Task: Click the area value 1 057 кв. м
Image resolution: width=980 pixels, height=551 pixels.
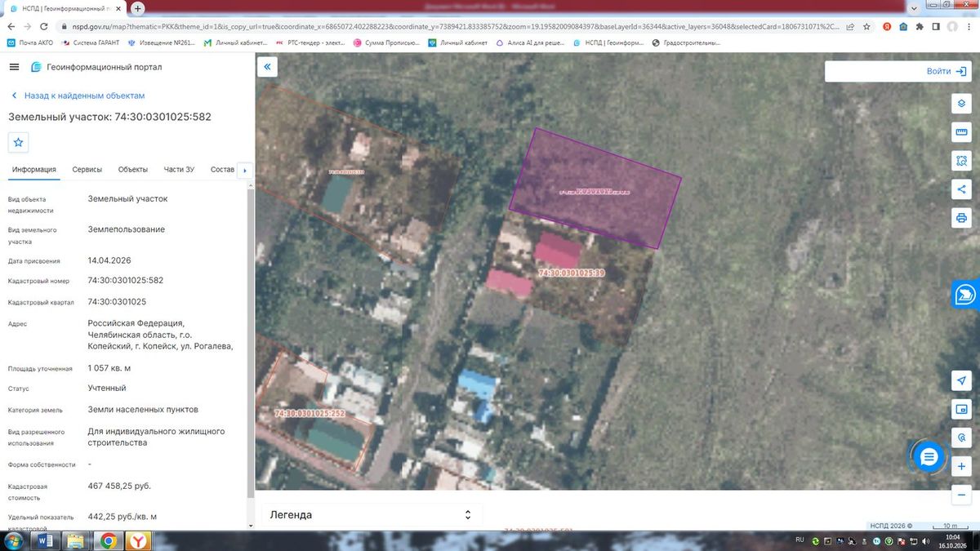Action: coord(109,368)
